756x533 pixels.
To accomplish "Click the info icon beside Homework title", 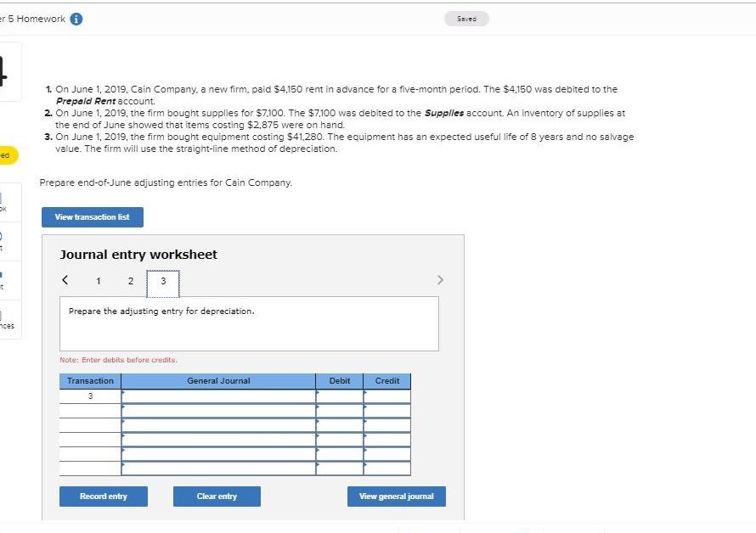I will coord(76,19).
